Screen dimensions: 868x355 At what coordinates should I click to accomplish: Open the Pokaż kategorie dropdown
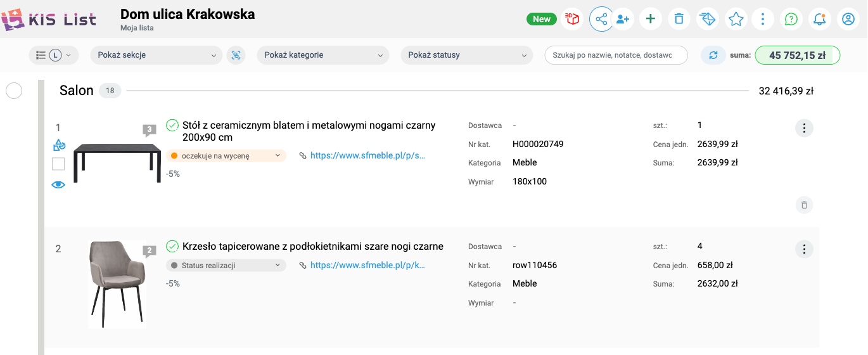322,55
